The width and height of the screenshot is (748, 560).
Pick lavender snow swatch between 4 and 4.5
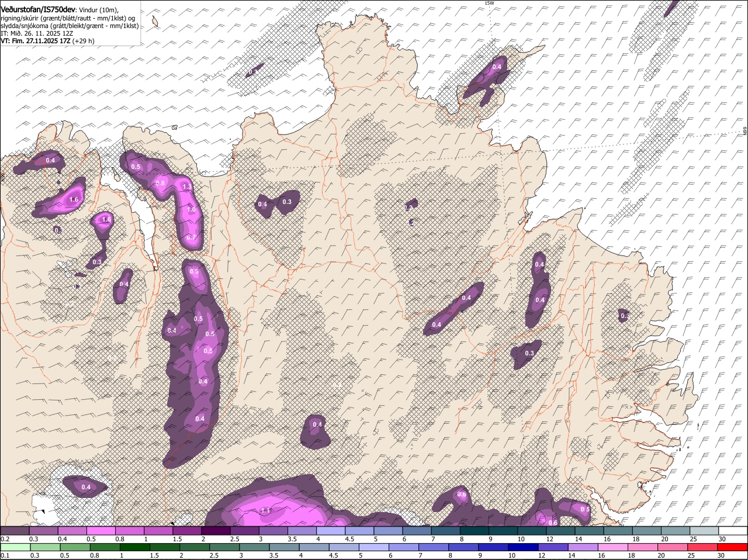330,531
